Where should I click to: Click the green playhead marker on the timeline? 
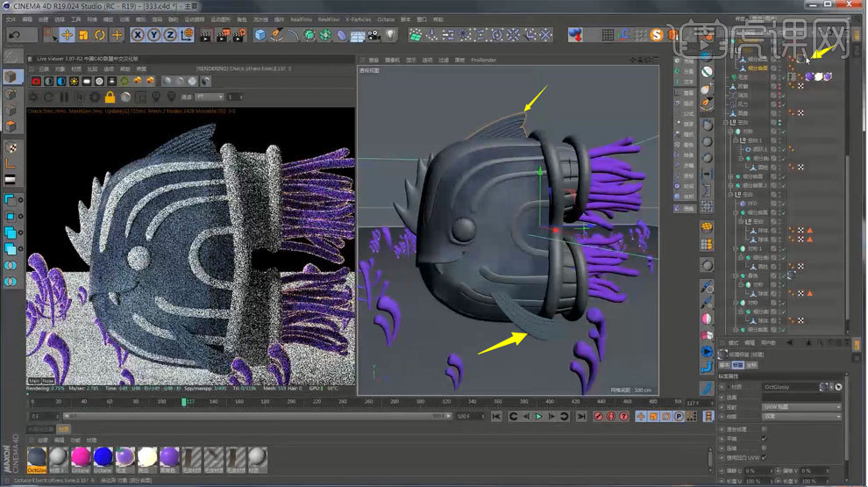[183, 402]
